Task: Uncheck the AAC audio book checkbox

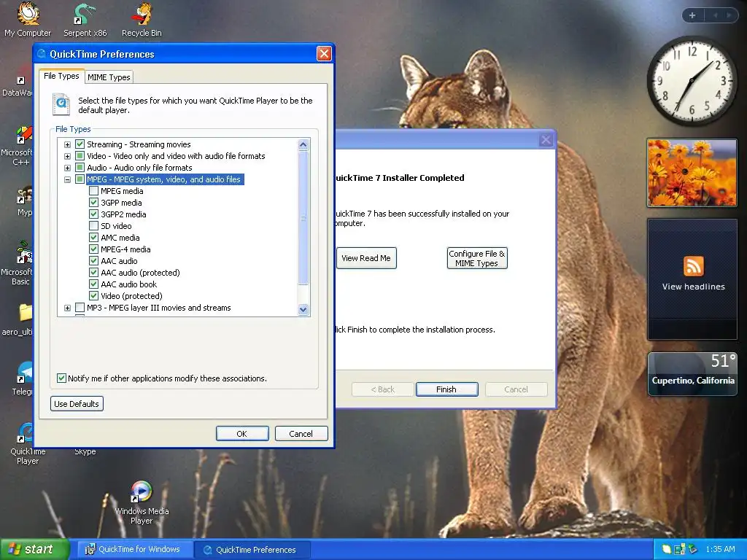Action: [94, 284]
